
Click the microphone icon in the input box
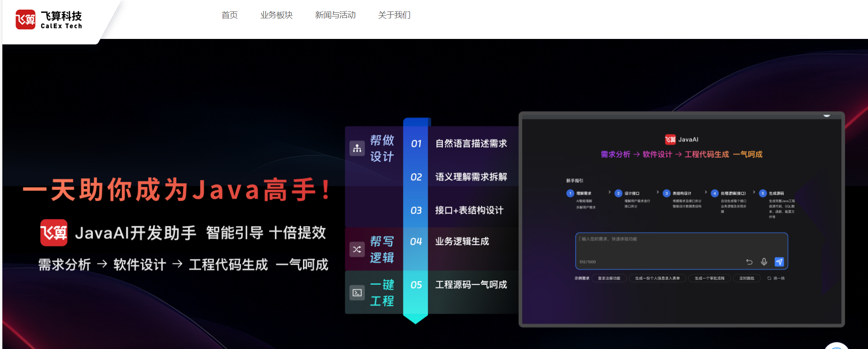764,262
